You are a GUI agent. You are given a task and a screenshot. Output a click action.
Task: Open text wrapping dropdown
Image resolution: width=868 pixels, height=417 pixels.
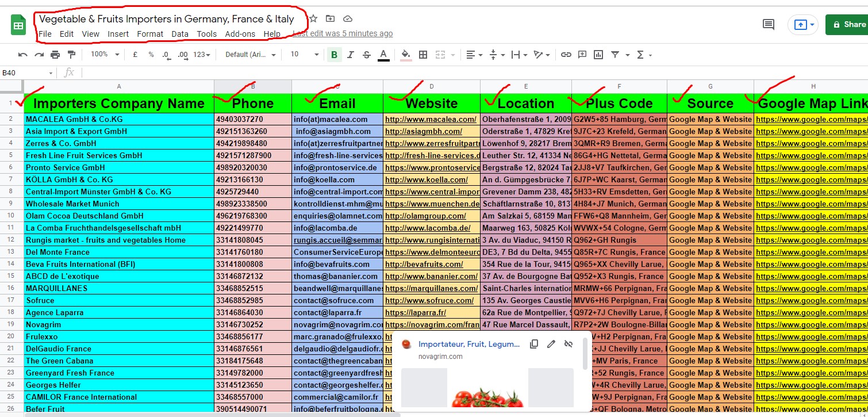[x=519, y=55]
